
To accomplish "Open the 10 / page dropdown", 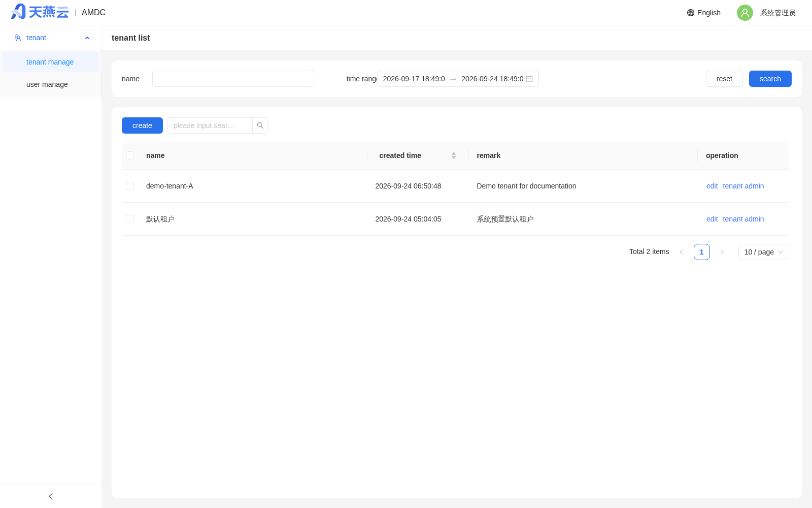I will click(764, 252).
